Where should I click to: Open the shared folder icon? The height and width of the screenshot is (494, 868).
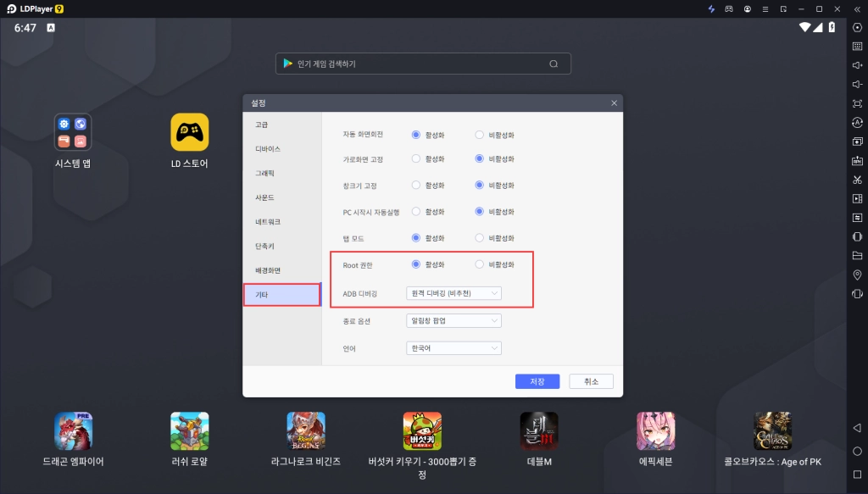[857, 255]
